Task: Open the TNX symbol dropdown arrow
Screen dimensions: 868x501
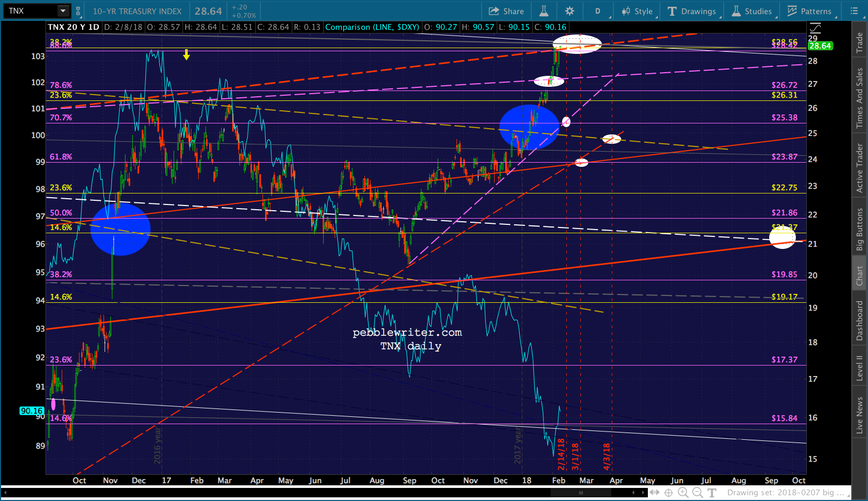Action: pos(63,10)
